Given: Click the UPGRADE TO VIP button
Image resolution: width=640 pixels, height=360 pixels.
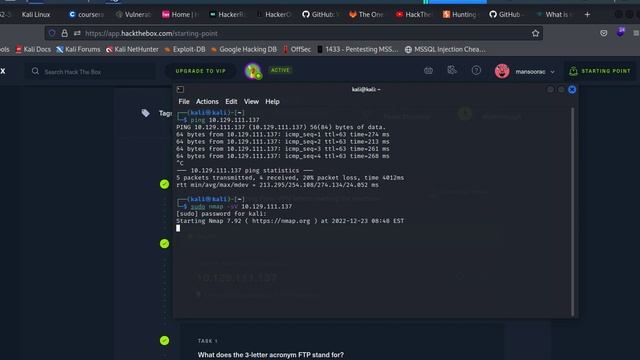Looking at the screenshot, I should [200, 71].
